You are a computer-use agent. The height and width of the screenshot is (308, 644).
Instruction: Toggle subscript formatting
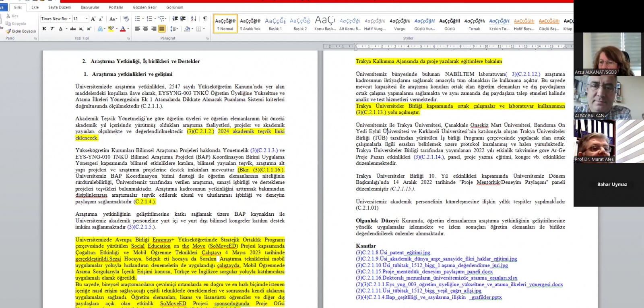coord(81,29)
